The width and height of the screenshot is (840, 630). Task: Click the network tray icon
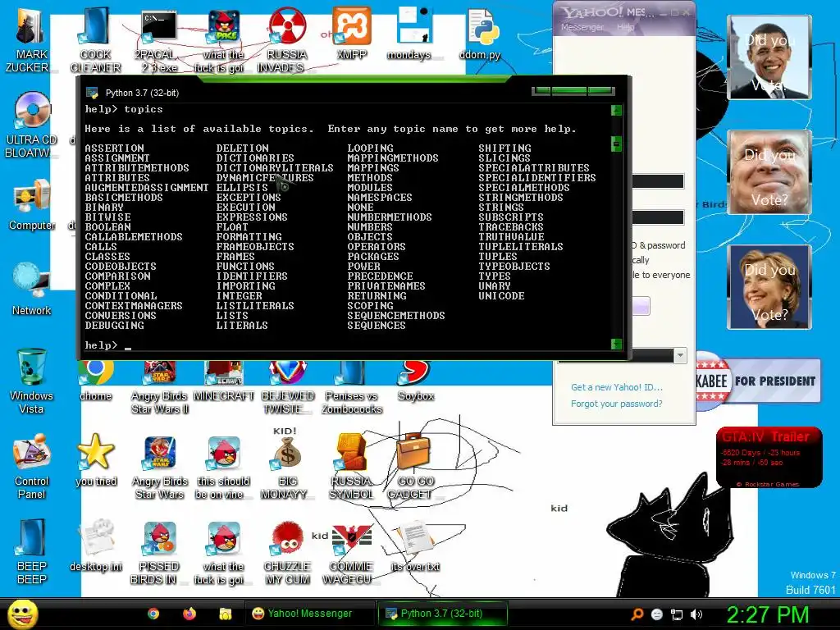pos(677,614)
